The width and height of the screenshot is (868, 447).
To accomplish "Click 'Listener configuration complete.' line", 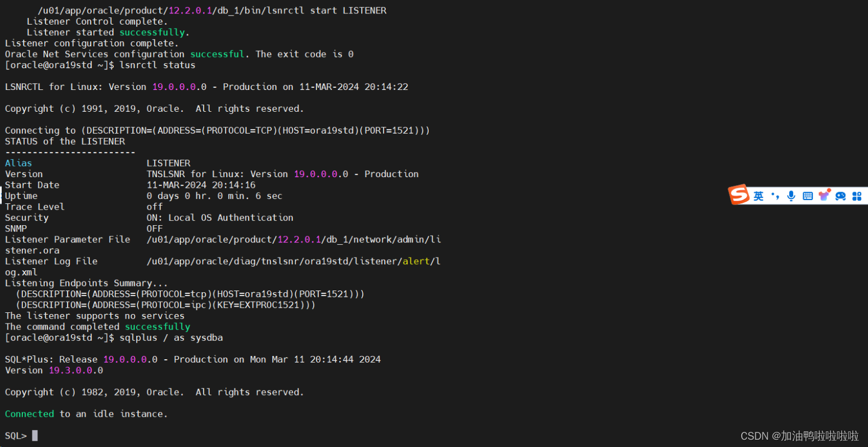I will 92,43.
